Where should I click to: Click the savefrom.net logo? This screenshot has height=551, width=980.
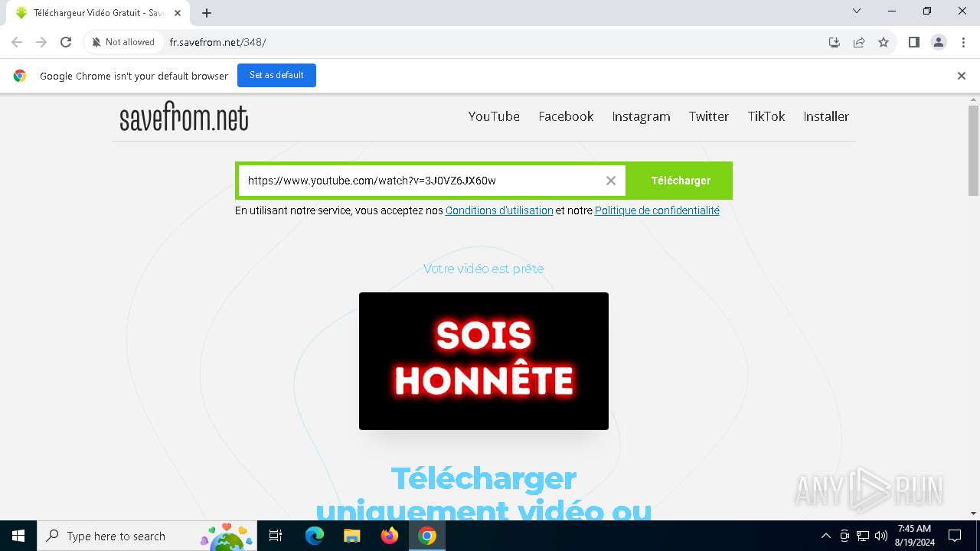point(184,118)
